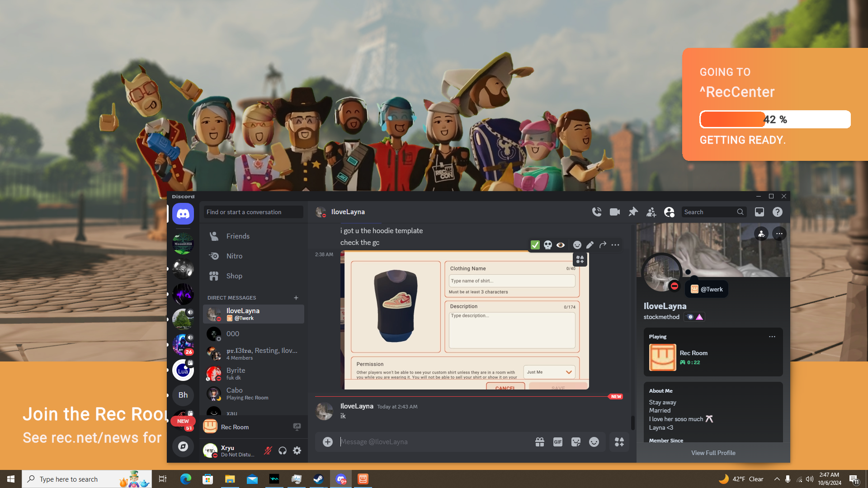Viewport: 868px width, 488px height.
Task: Open more options on hovered message
Action: (x=615, y=245)
